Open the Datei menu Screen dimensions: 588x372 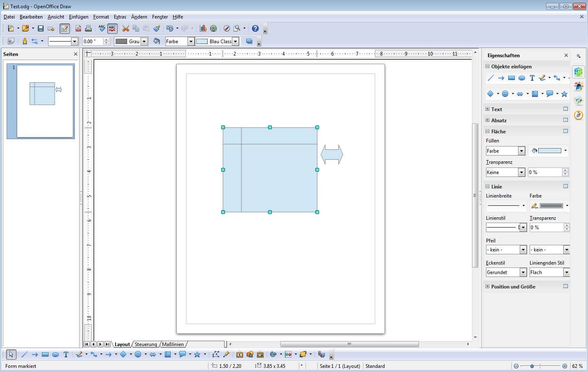click(9, 17)
